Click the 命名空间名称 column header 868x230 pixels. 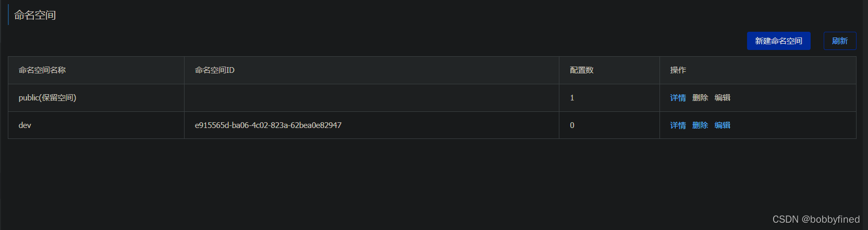click(x=42, y=70)
